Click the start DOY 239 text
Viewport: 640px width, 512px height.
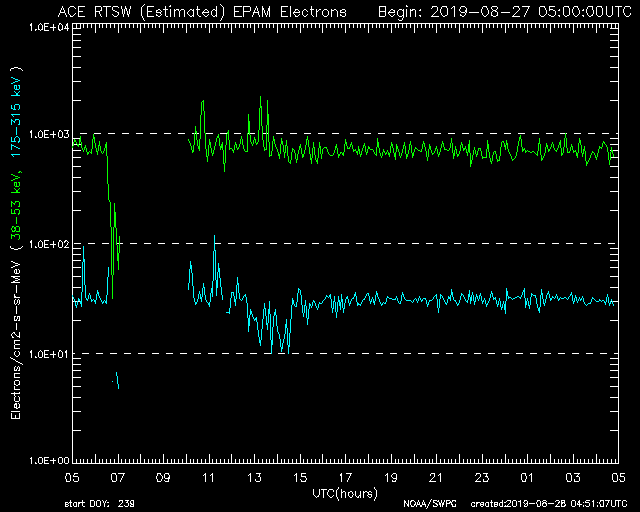pos(97,503)
